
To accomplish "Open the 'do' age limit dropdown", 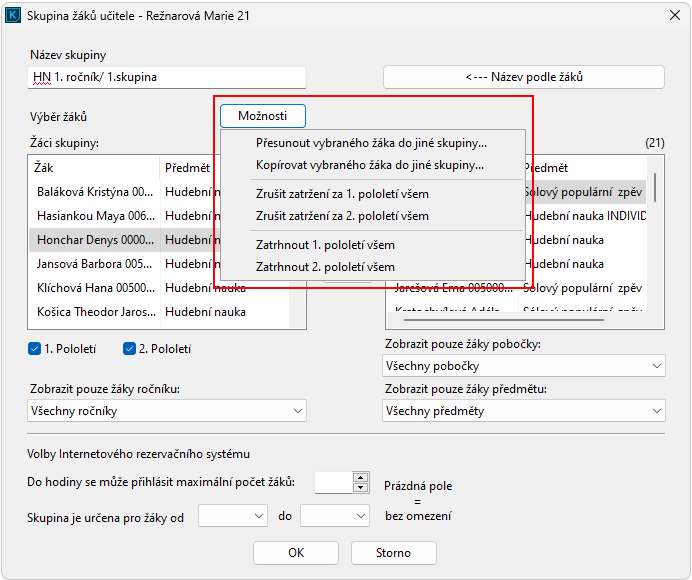I will point(335,516).
